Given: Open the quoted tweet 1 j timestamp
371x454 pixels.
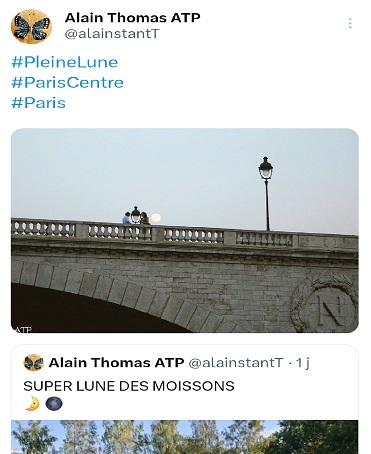Looking at the screenshot, I should (303, 363).
